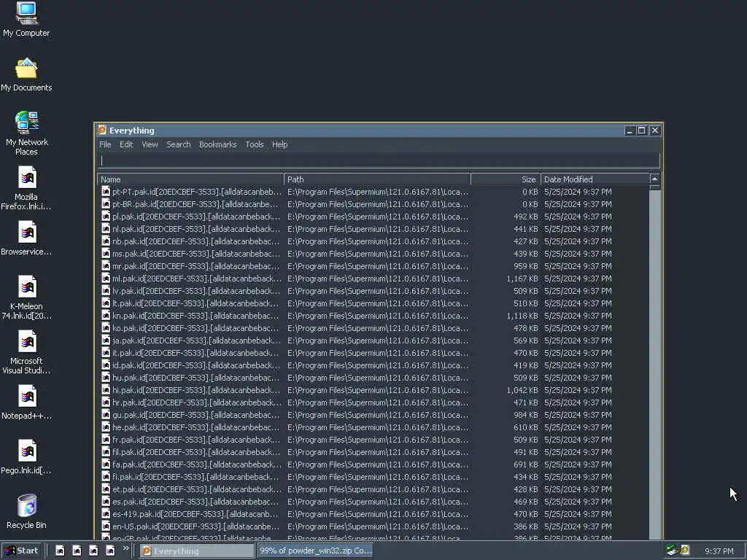
Task: Select the mr.pak file row name
Action: tap(196, 265)
